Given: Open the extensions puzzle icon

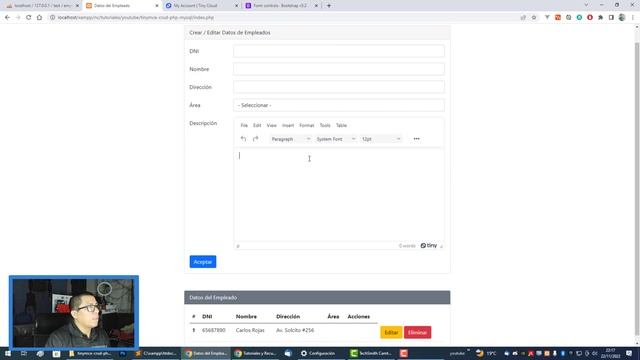Looking at the screenshot, I should coord(600,18).
